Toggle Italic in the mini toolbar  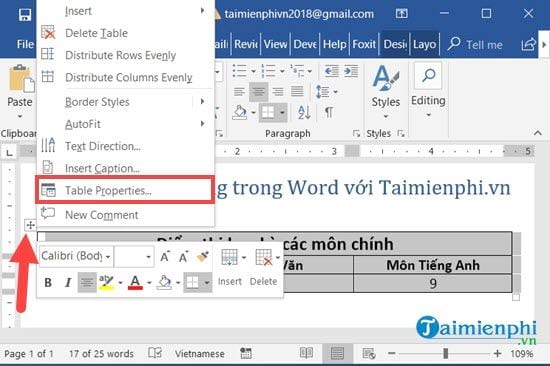[x=68, y=282]
